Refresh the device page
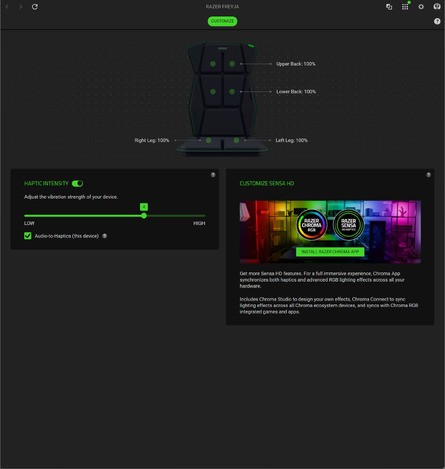The image size is (445, 469). pyautogui.click(x=35, y=7)
